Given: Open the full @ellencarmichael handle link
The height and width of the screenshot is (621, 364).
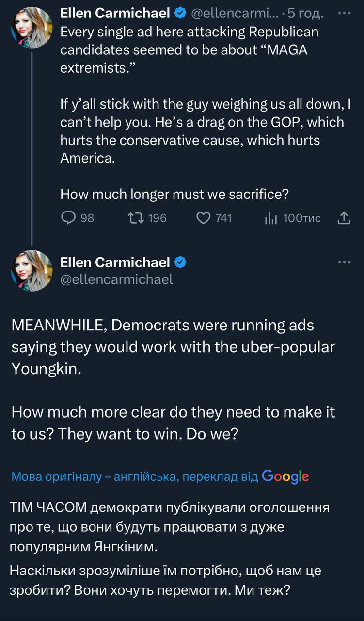Looking at the screenshot, I should click(116, 279).
